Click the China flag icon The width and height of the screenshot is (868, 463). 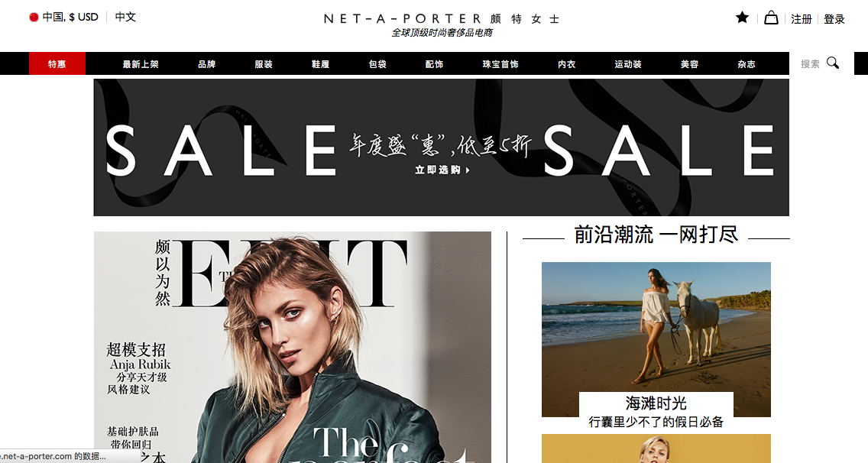[x=34, y=17]
